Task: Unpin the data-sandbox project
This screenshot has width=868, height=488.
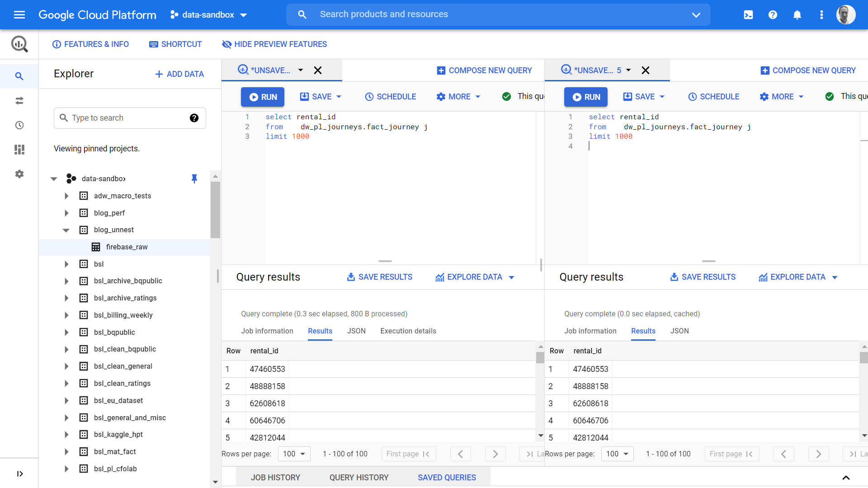Action: coord(194,178)
